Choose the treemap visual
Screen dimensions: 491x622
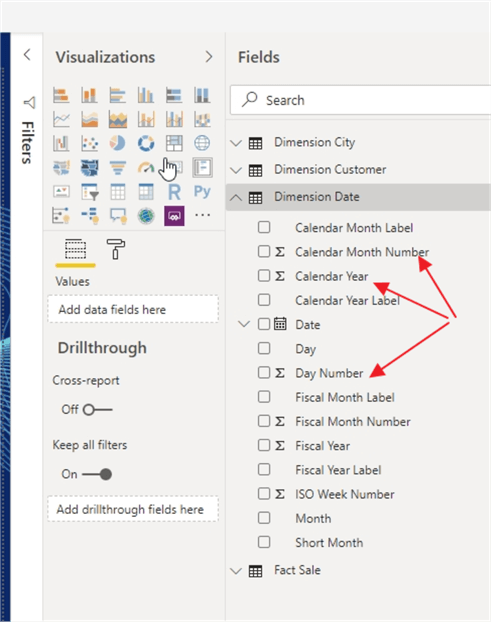point(174,144)
